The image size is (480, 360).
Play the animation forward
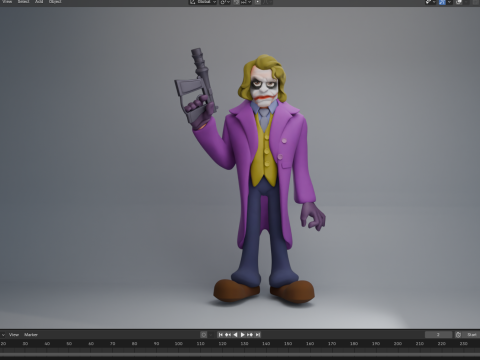tap(242, 334)
